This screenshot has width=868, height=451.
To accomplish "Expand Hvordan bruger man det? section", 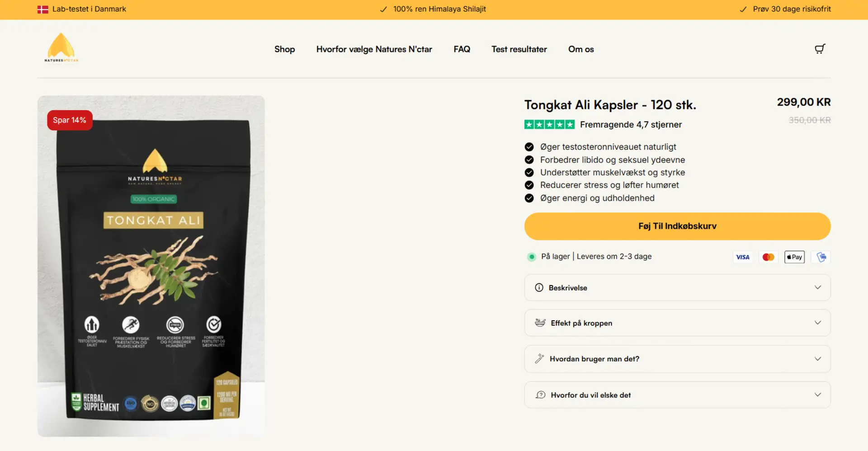I will [677, 359].
